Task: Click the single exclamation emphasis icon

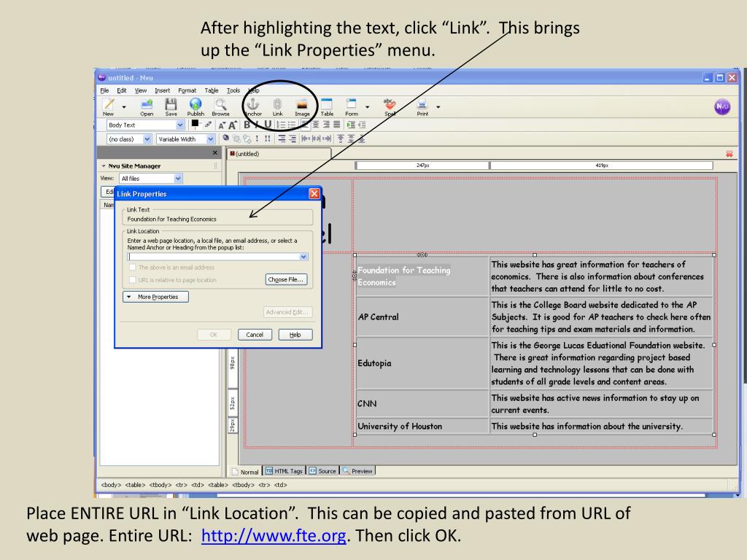Action: click(x=258, y=139)
